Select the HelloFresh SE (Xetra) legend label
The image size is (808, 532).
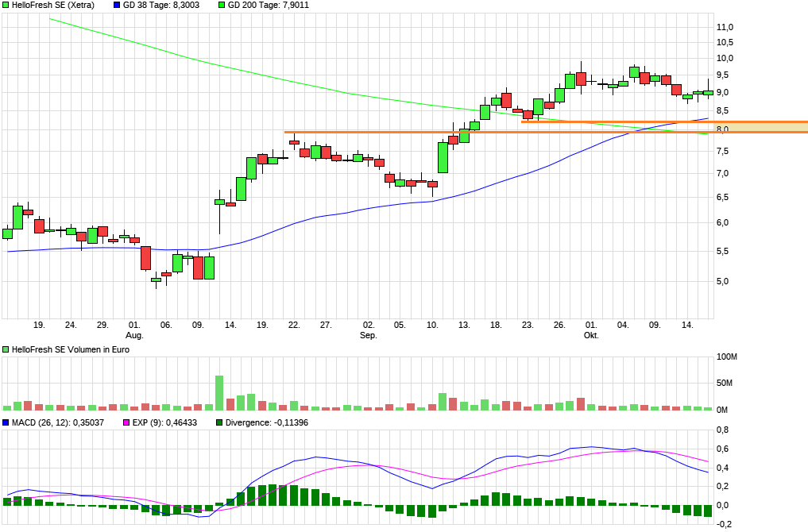(53, 5)
